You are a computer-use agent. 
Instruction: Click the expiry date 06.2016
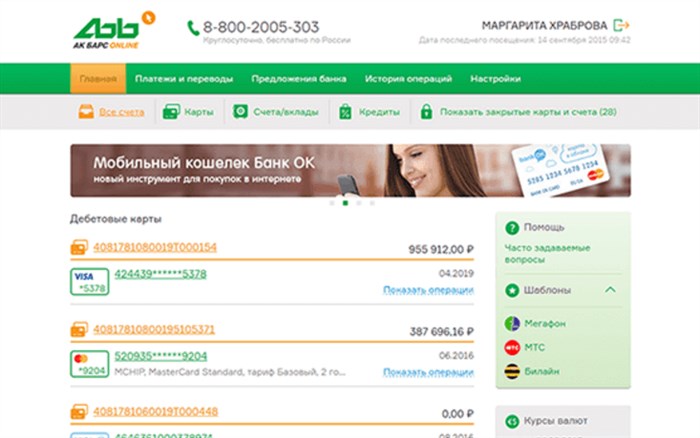[456, 355]
